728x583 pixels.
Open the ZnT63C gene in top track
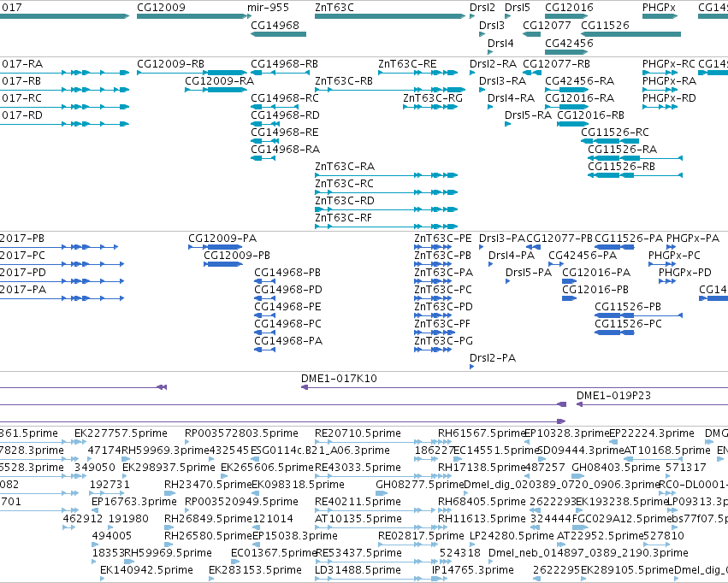click(334, 8)
